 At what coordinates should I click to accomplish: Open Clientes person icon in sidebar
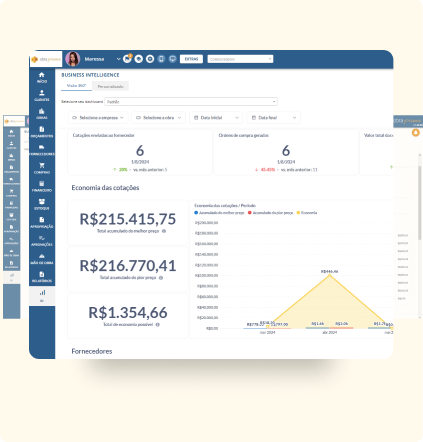(x=42, y=95)
